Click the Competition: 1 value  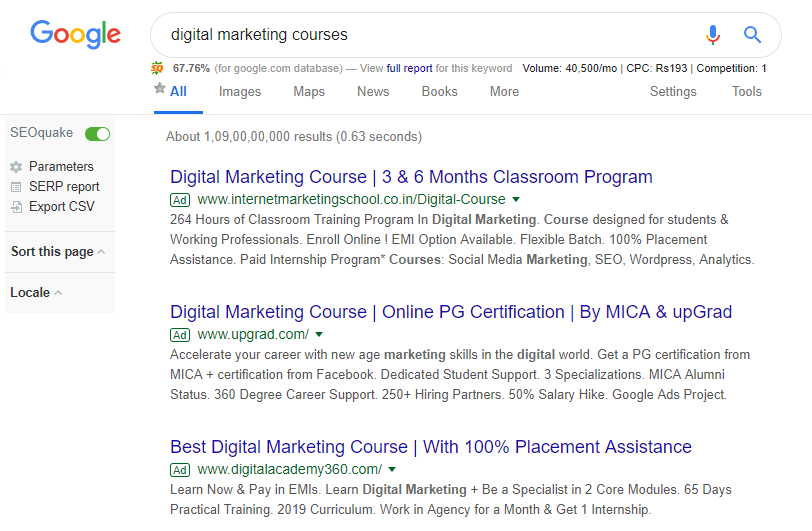click(731, 68)
